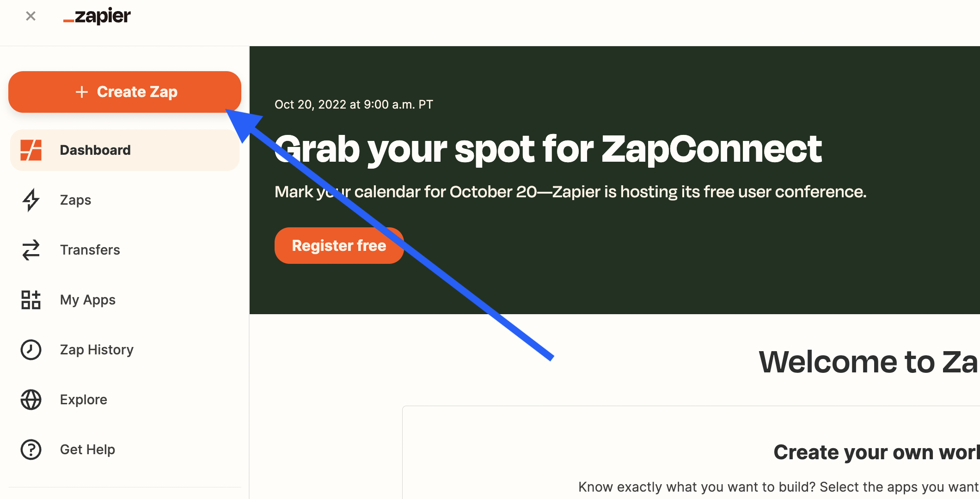Select the My Apps menu label
980x499 pixels.
click(88, 300)
